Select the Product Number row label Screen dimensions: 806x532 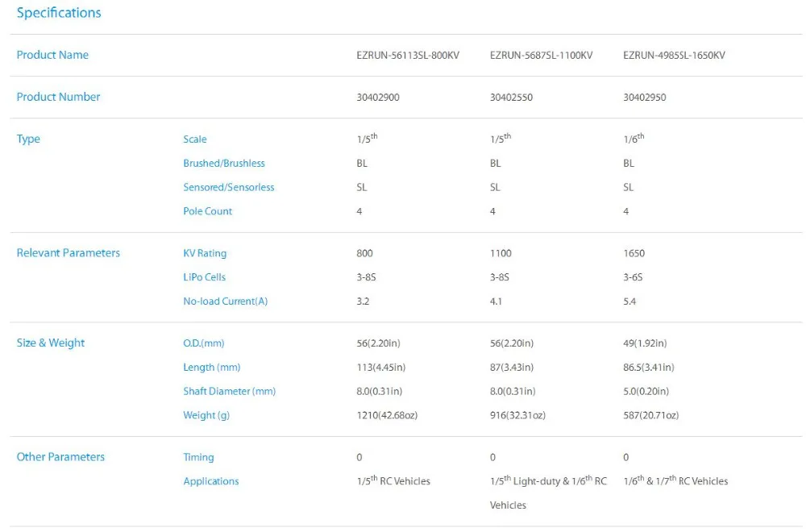tap(58, 97)
